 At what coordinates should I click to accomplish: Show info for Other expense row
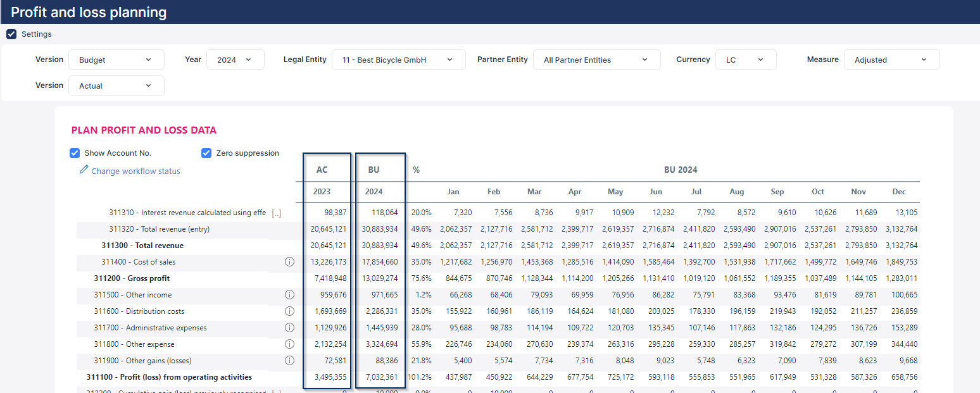(x=290, y=344)
